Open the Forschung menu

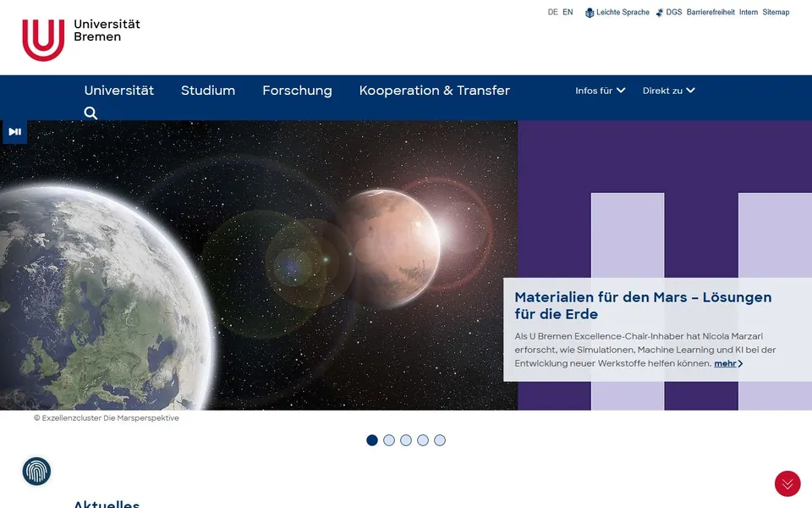tap(297, 91)
